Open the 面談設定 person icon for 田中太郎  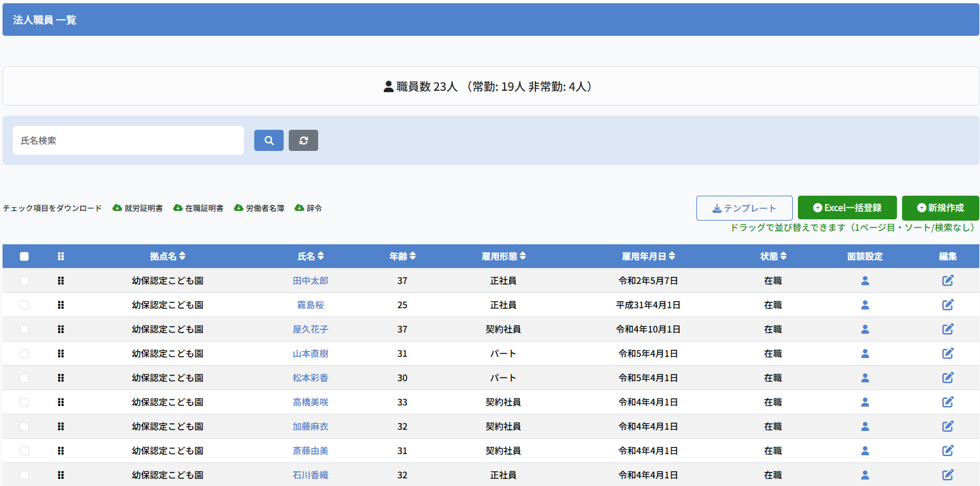pyautogui.click(x=865, y=280)
